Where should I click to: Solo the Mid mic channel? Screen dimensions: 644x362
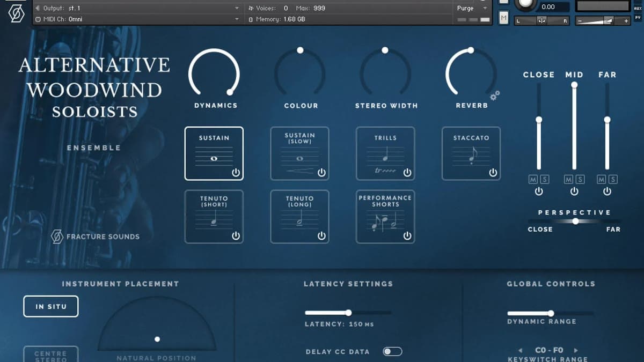pos(580,179)
